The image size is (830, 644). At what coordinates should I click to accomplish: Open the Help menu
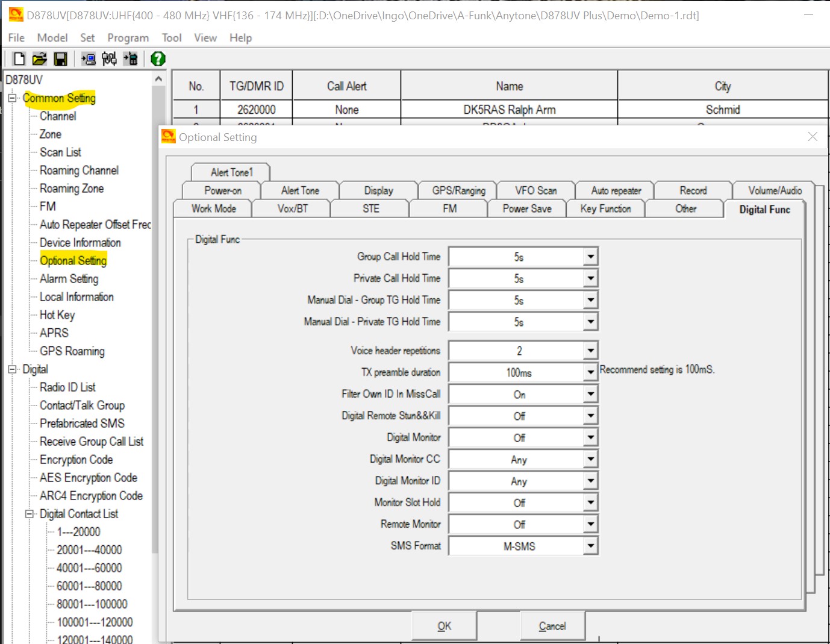(x=240, y=37)
